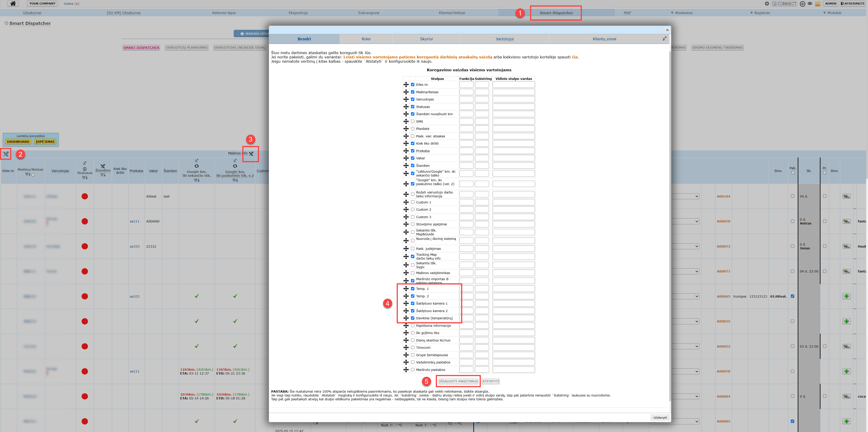Enable the Timocom column checkbox
Image resolution: width=868 pixels, height=432 pixels.
pyautogui.click(x=413, y=347)
